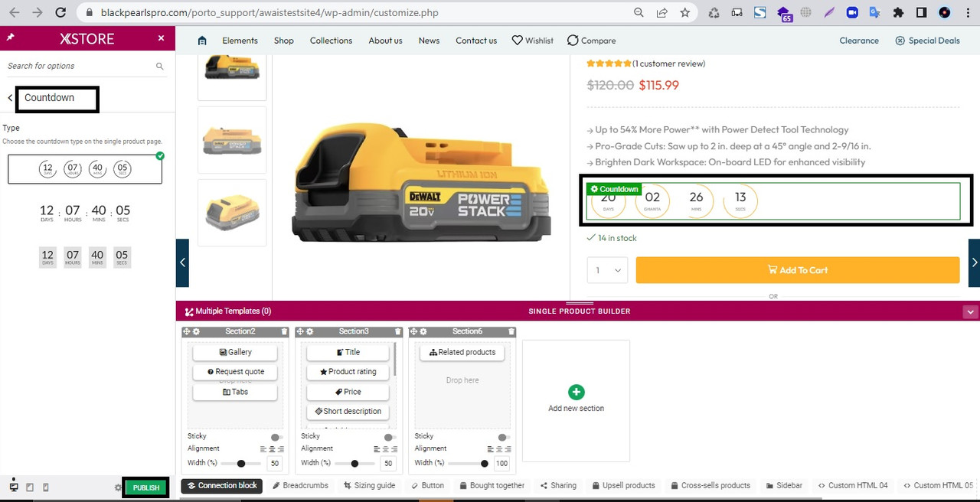Go to previous product arrow
Viewport: 980px width, 502px height.
coord(182,262)
